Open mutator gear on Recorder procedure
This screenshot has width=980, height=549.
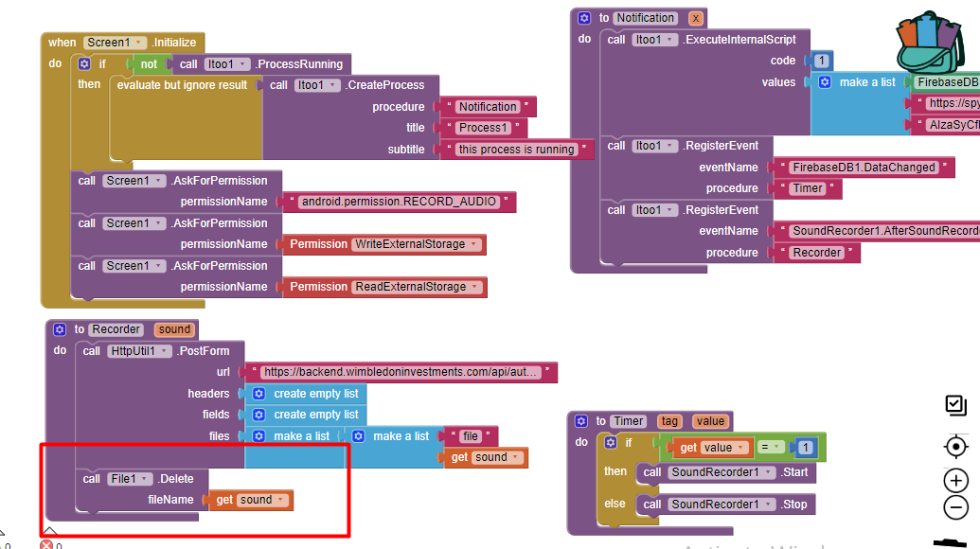point(60,329)
